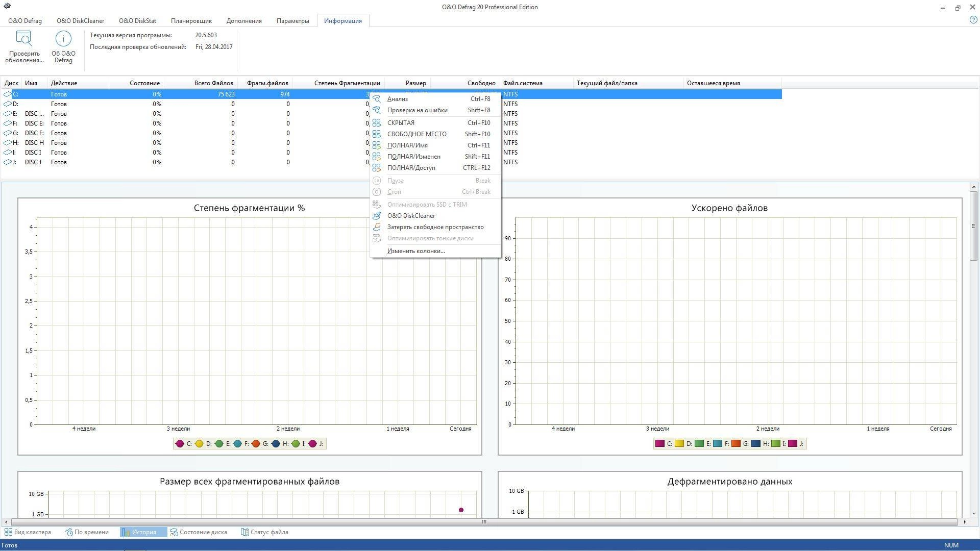Choose Проверка на ошибки menu entry
Image resolution: width=980 pixels, height=551 pixels.
click(x=435, y=110)
